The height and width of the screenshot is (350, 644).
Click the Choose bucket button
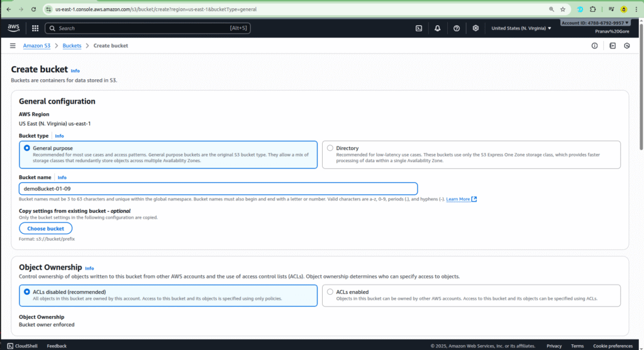[x=45, y=229]
